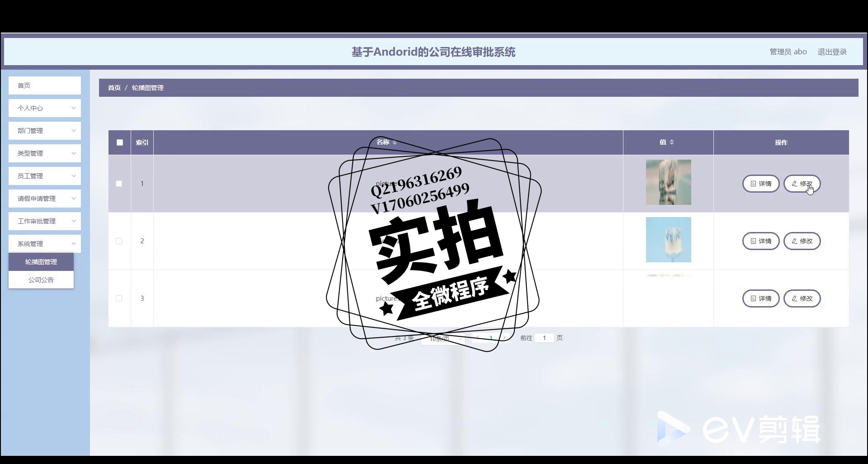Viewport: 868px width, 464px height.
Task: Open 详情 for row 3
Action: click(x=761, y=298)
